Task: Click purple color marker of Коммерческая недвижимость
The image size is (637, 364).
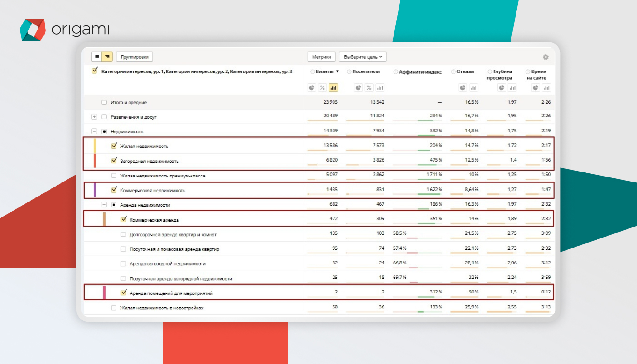Action: (x=95, y=190)
